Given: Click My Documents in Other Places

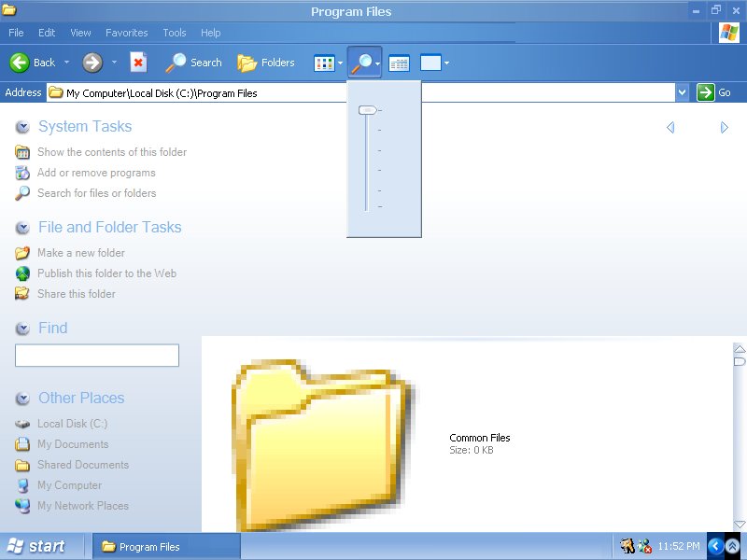Looking at the screenshot, I should 72,444.
